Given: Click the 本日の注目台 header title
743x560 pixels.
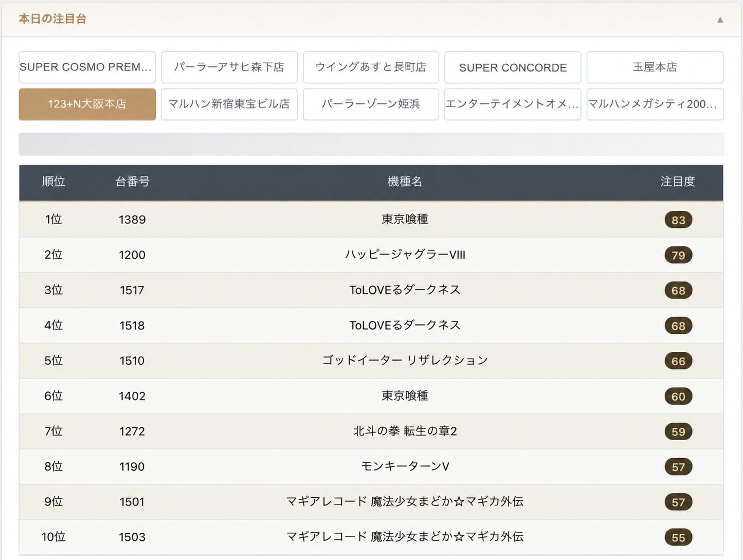Looking at the screenshot, I should 52,19.
